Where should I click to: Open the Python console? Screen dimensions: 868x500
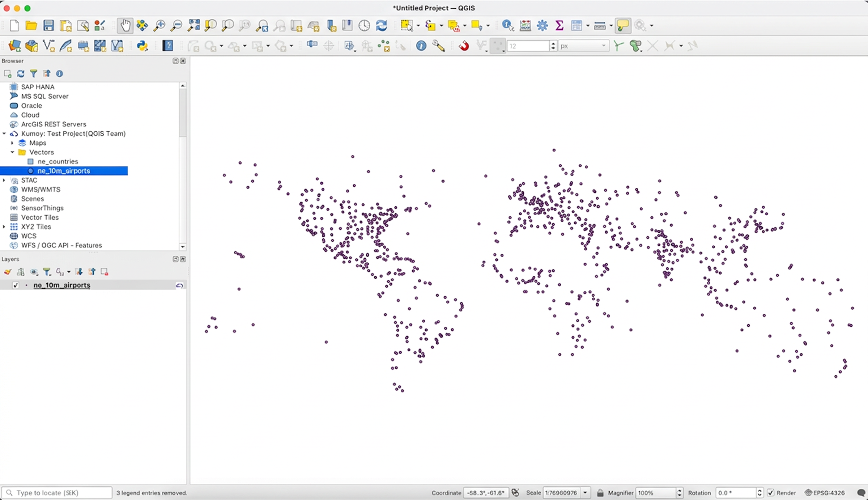point(142,46)
